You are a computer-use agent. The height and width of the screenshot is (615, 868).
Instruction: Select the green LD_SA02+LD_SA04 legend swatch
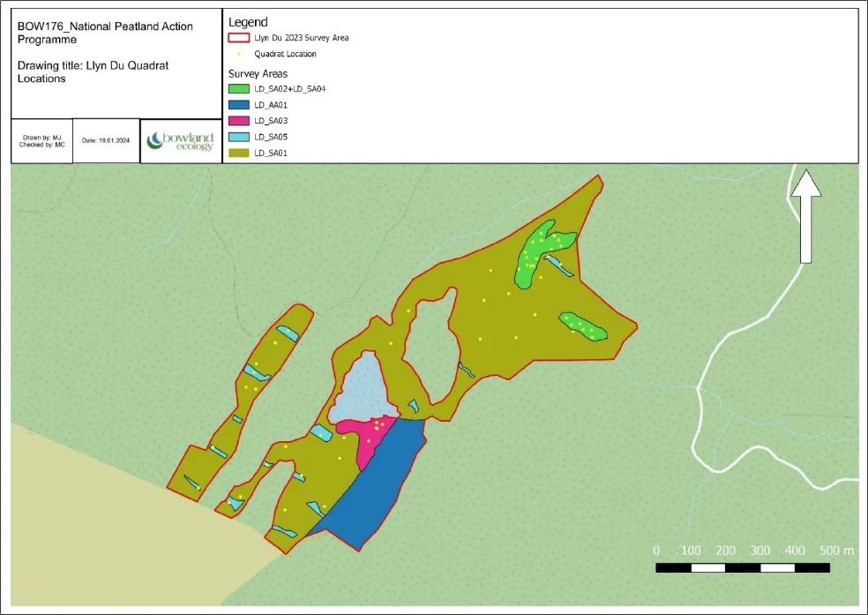coord(239,89)
